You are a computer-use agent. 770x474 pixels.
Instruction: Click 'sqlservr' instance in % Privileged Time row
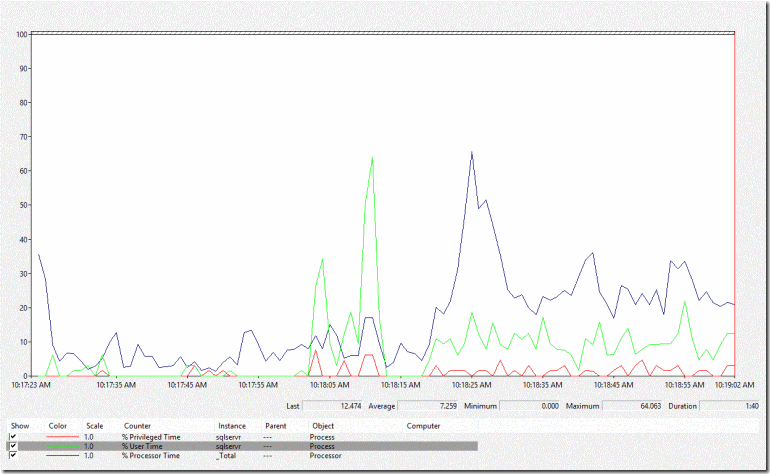228,437
